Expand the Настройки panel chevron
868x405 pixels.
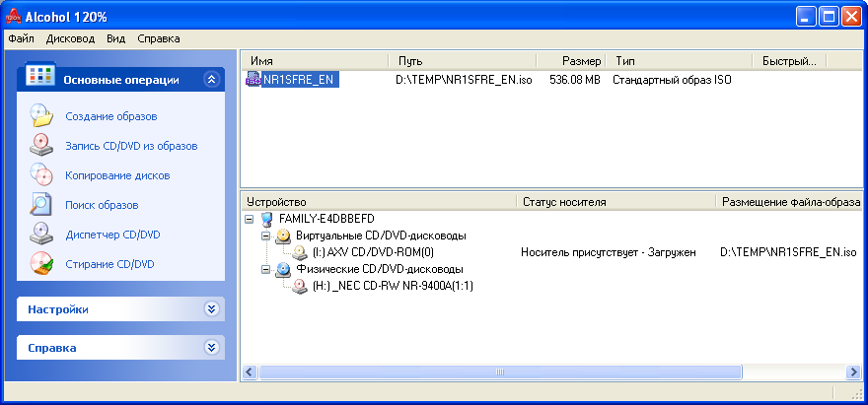point(211,308)
